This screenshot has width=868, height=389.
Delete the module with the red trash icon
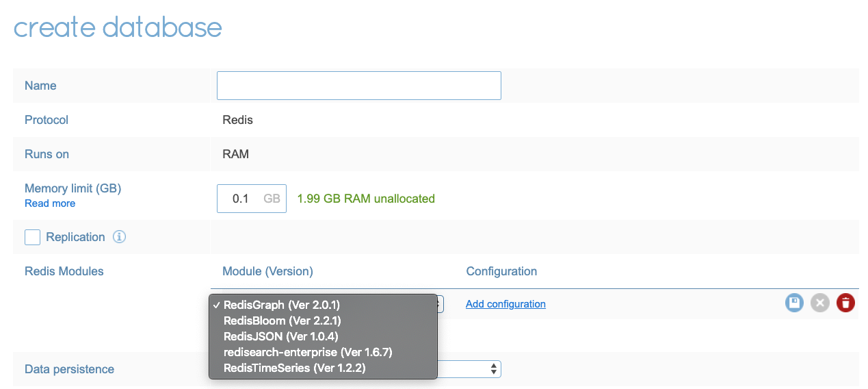pyautogui.click(x=845, y=303)
